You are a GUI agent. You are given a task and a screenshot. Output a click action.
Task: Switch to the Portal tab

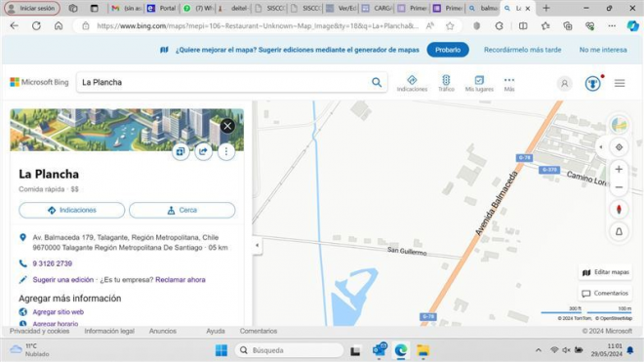[161, 8]
